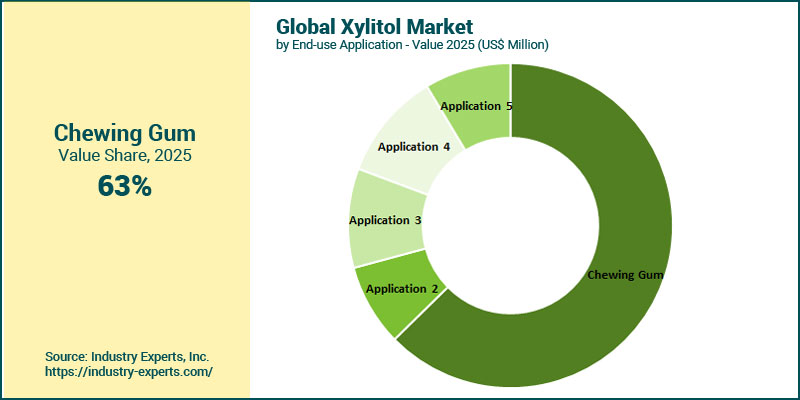The width and height of the screenshot is (800, 400).
Task: Select the 'Chewing Gum' heading in yellow panel
Action: tap(124, 134)
